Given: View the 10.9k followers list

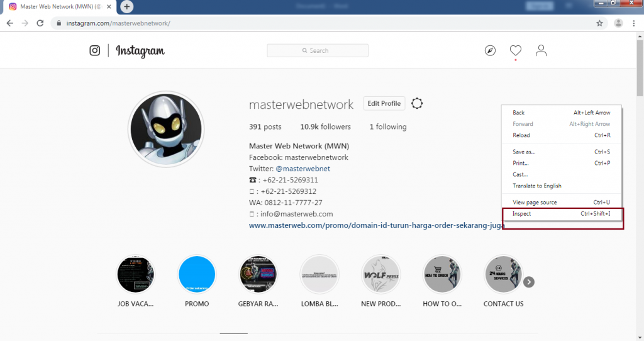Looking at the screenshot, I should pos(325,126).
